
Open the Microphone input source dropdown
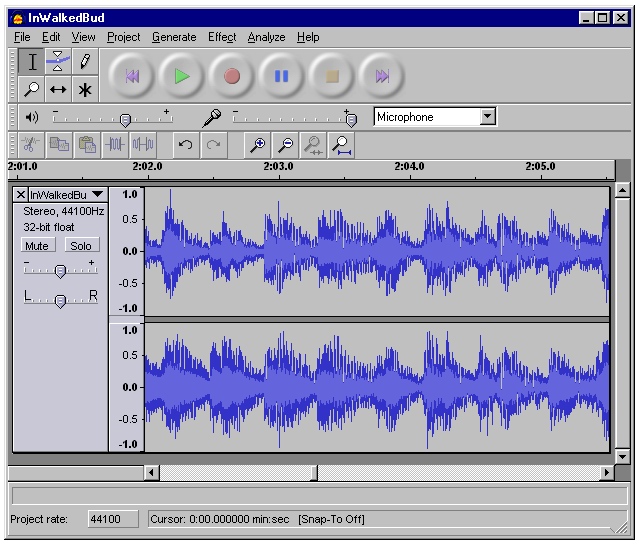[487, 117]
